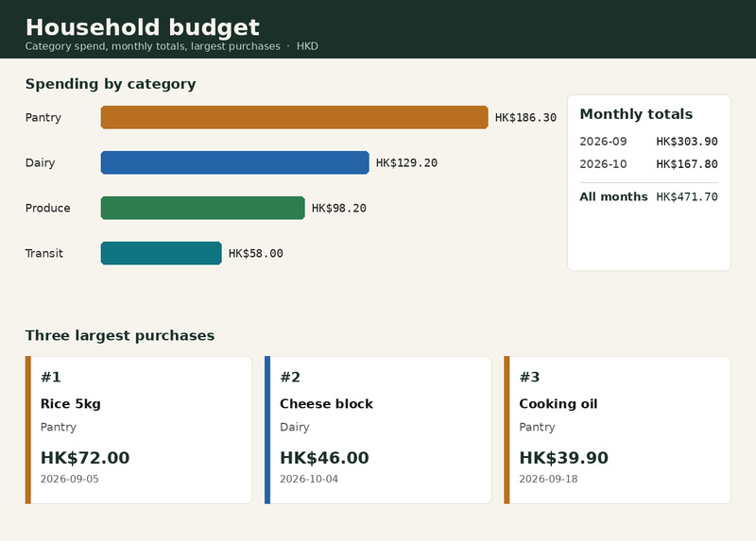Image resolution: width=756 pixels, height=541 pixels.
Task: Click the #3 rank label
Action: pos(529,377)
